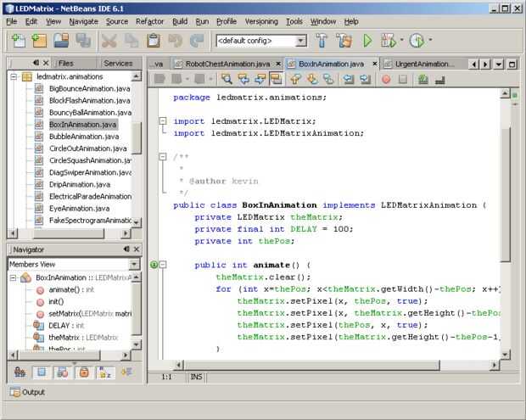Open the Refactor menu

click(149, 21)
